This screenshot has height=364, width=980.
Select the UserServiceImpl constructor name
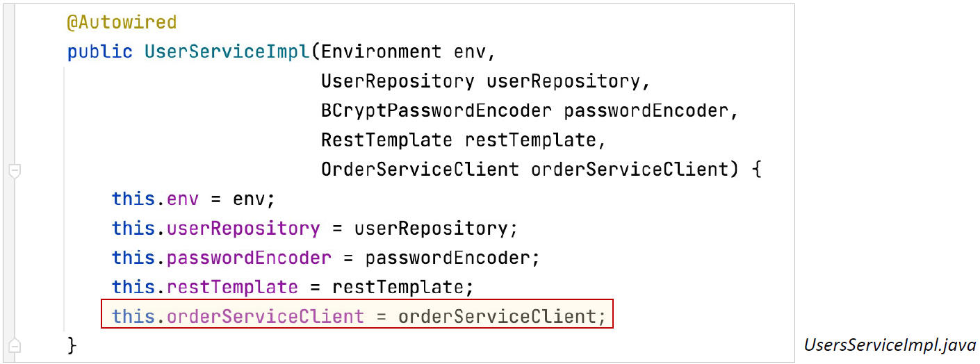coord(227,52)
